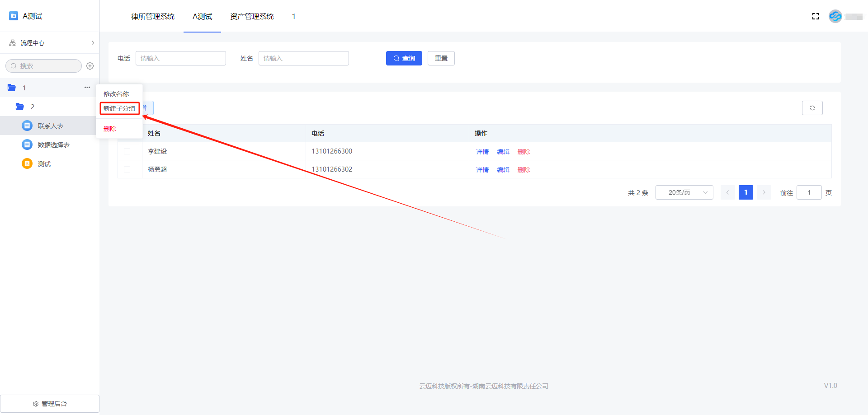Screen dimensions: 868x415
Task: Click the plus icon beside search
Action: pyautogui.click(x=90, y=66)
